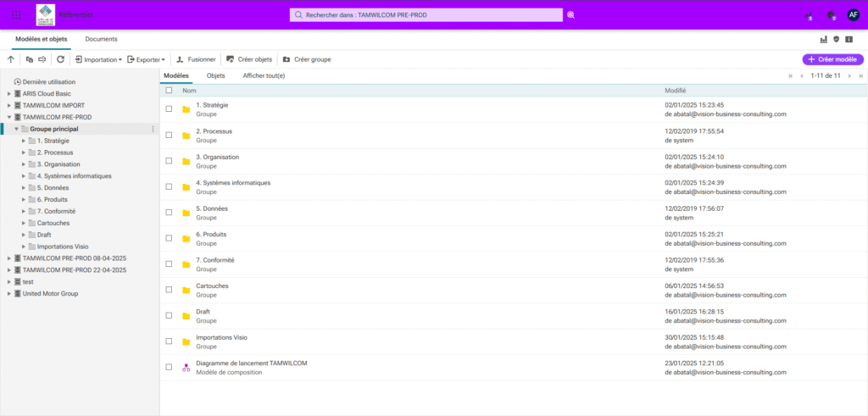Viewport: 868px width, 416px height.
Task: Expand the 1. Stratégie tree folder
Action: (x=23, y=141)
